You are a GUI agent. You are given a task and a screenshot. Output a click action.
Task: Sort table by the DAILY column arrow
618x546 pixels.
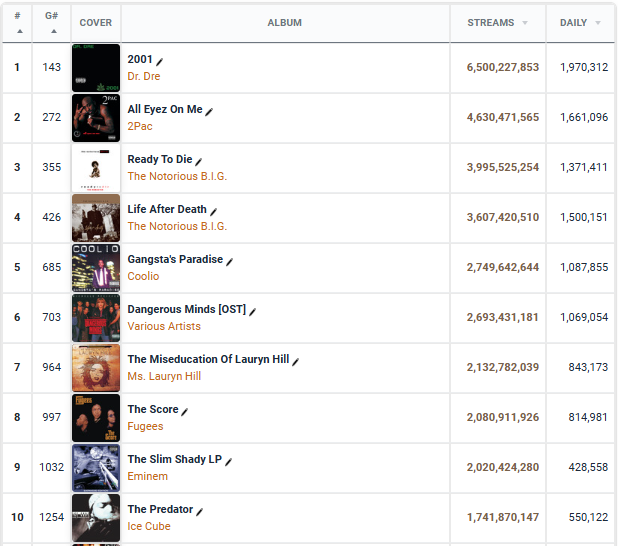tap(598, 23)
